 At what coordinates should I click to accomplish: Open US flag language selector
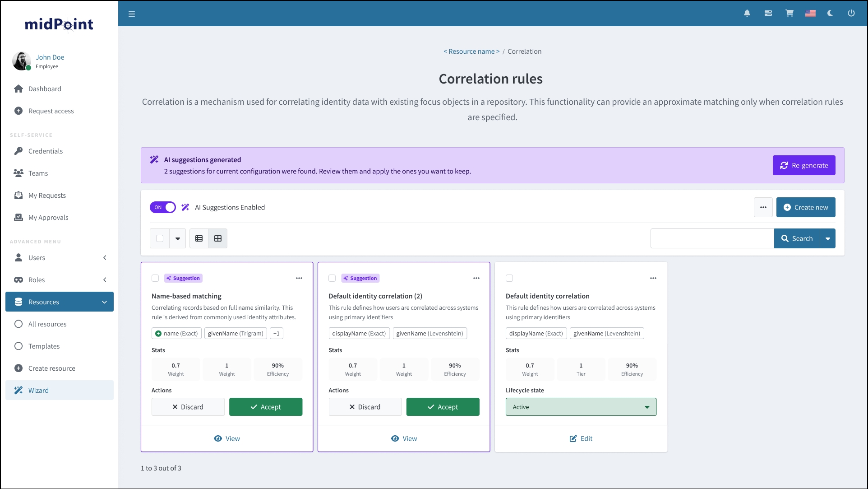tap(810, 14)
